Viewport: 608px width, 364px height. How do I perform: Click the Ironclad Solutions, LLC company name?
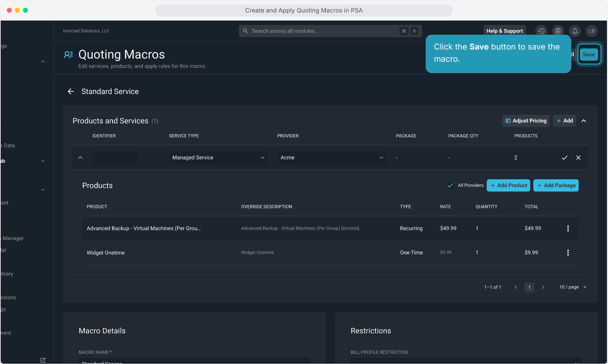[86, 31]
